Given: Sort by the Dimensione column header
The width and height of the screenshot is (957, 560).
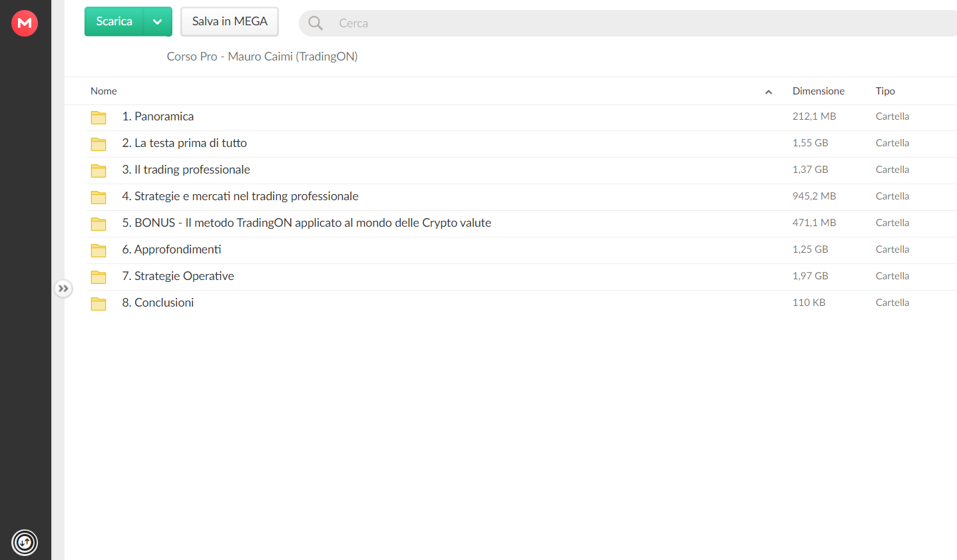Looking at the screenshot, I should point(819,91).
